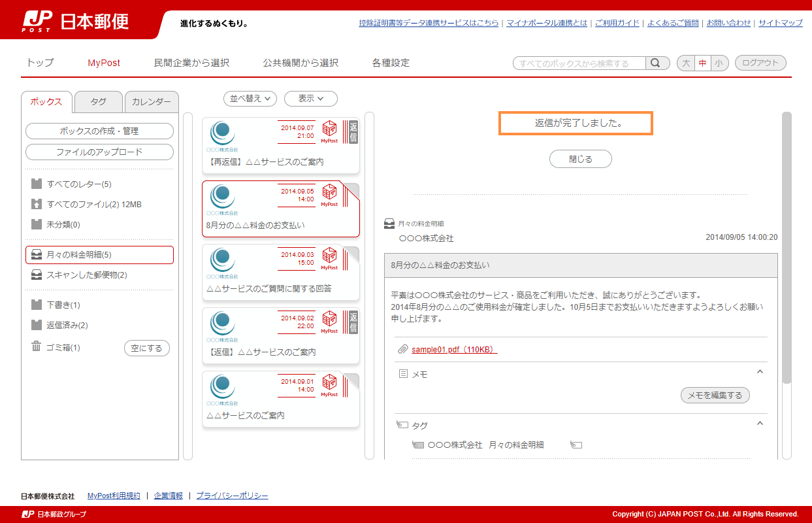The width and height of the screenshot is (812, 523).
Task: Open the △△サービスのご案内 letter dated 2014.09.01
Action: coord(281,399)
